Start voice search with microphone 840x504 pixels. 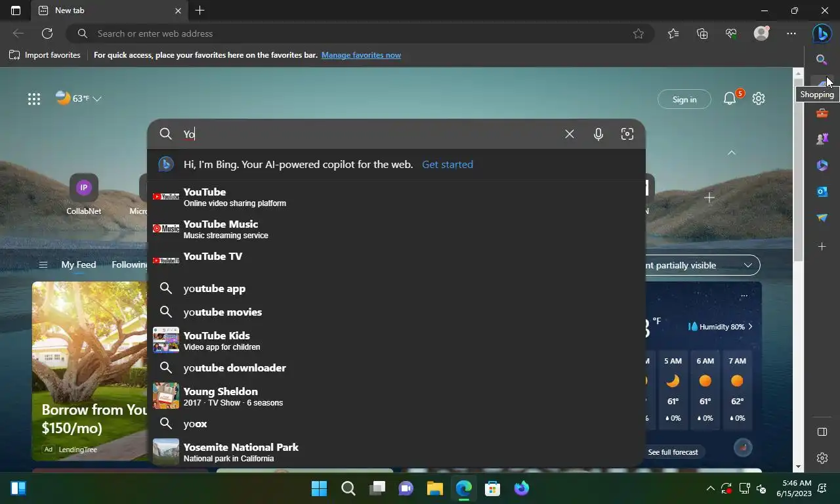click(598, 134)
